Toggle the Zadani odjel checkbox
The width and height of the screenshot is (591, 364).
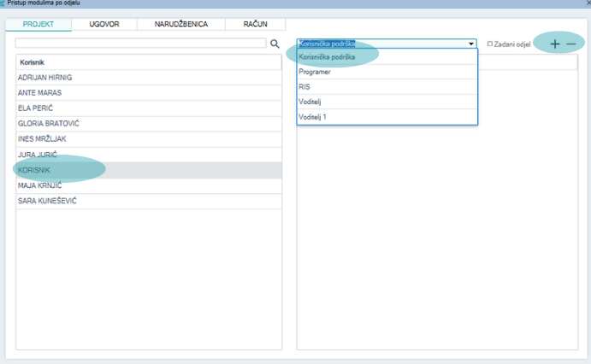pyautogui.click(x=490, y=44)
